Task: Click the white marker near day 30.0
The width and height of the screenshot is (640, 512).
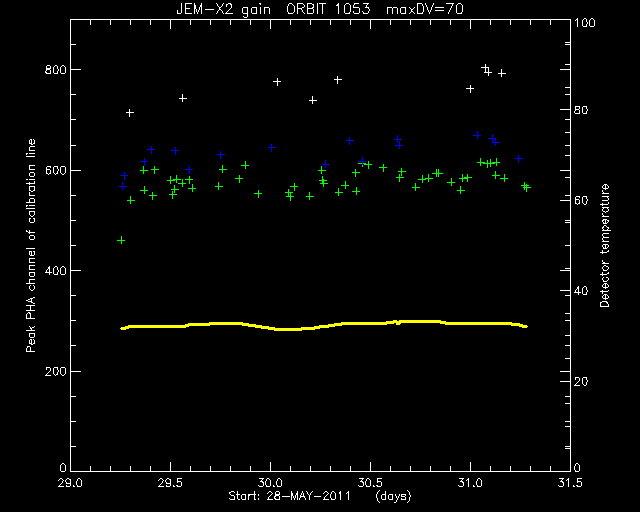Action: point(277,82)
